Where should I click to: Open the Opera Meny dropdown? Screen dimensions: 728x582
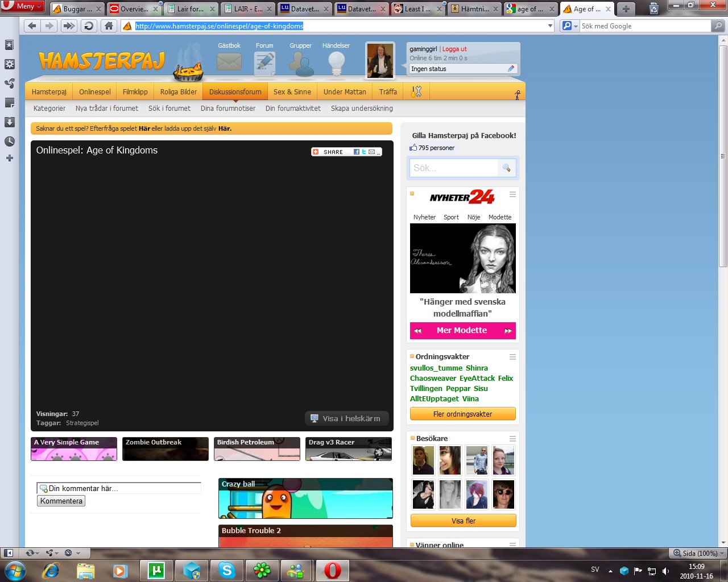tap(23, 6)
